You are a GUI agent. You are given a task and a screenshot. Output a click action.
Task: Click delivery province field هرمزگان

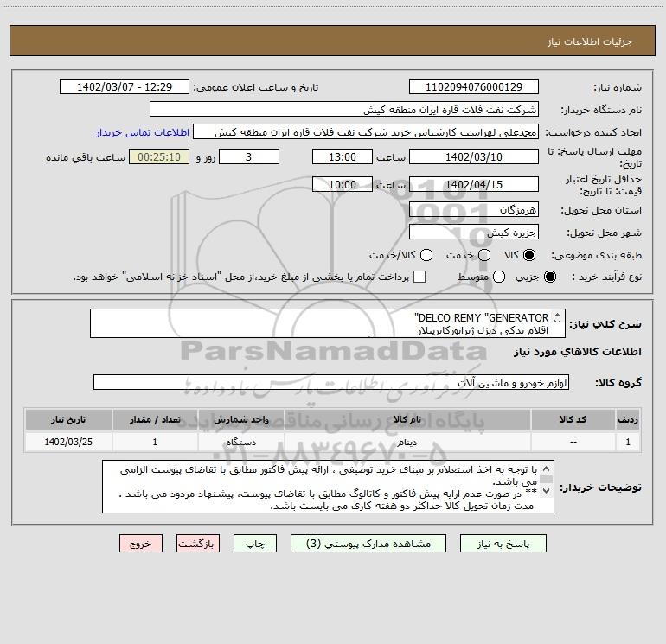pyautogui.click(x=474, y=209)
